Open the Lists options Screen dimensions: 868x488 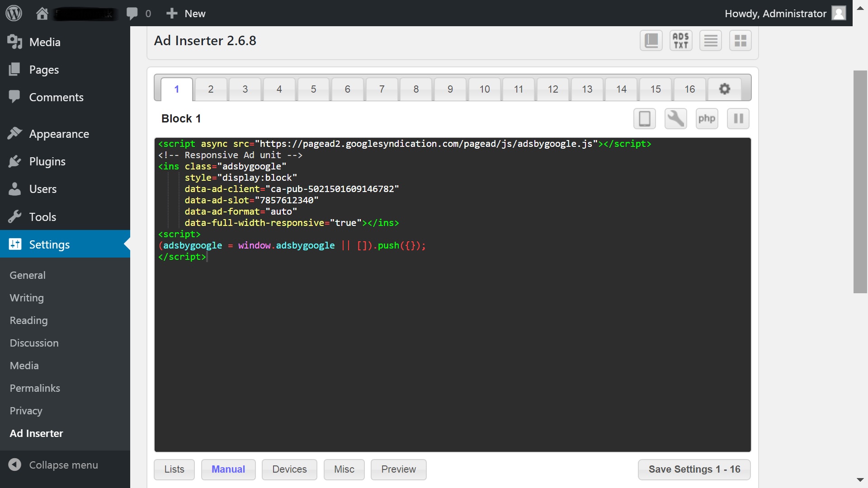click(175, 469)
